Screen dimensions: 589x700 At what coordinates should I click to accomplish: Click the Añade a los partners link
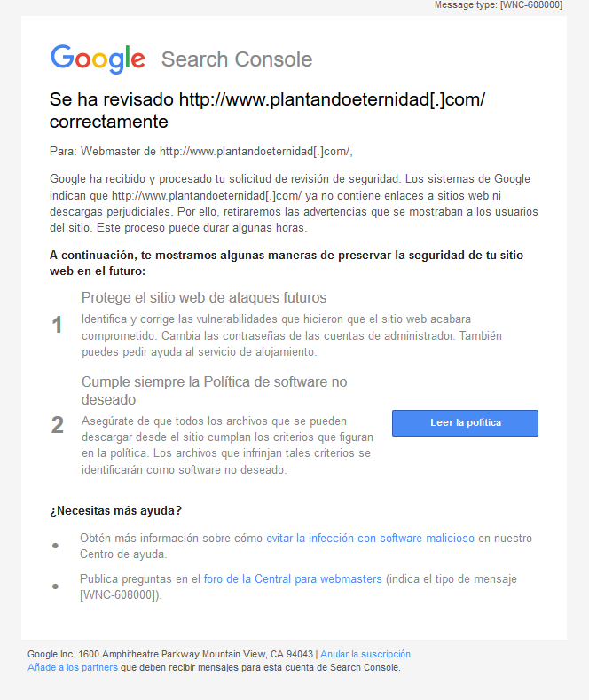click(x=73, y=667)
